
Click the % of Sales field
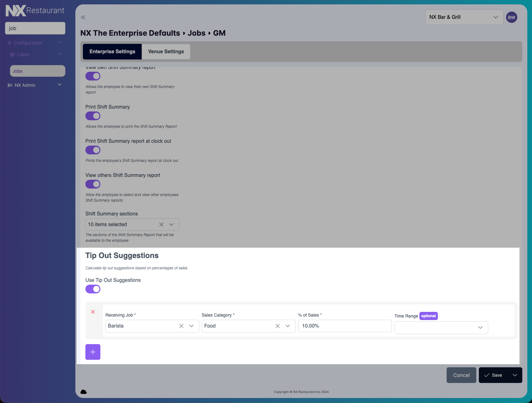[x=345, y=326]
